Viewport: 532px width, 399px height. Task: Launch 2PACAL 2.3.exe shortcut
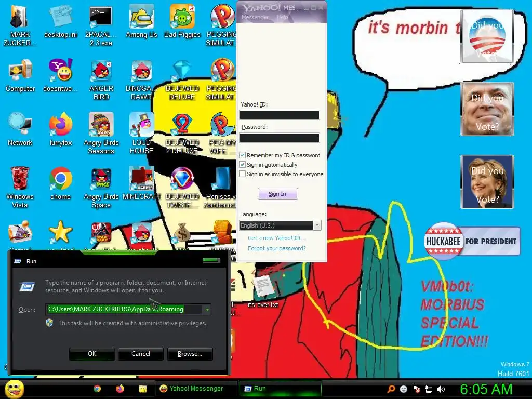(x=101, y=25)
